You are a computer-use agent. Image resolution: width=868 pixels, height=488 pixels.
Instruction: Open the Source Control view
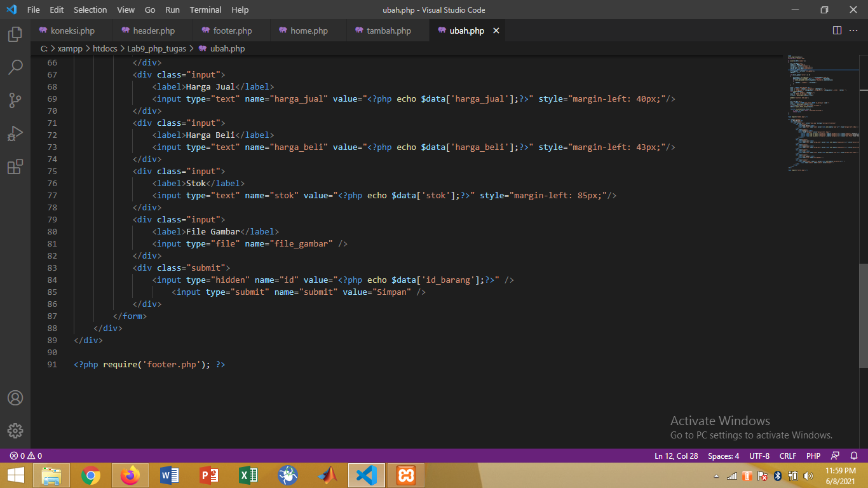coord(15,100)
